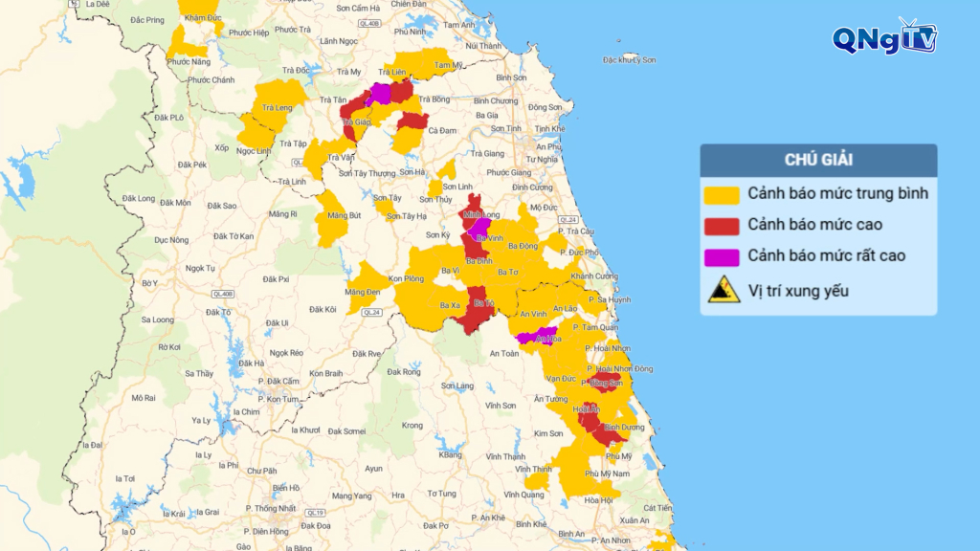
Task: Click the magenta zone at An Hòa
Action: click(x=534, y=338)
